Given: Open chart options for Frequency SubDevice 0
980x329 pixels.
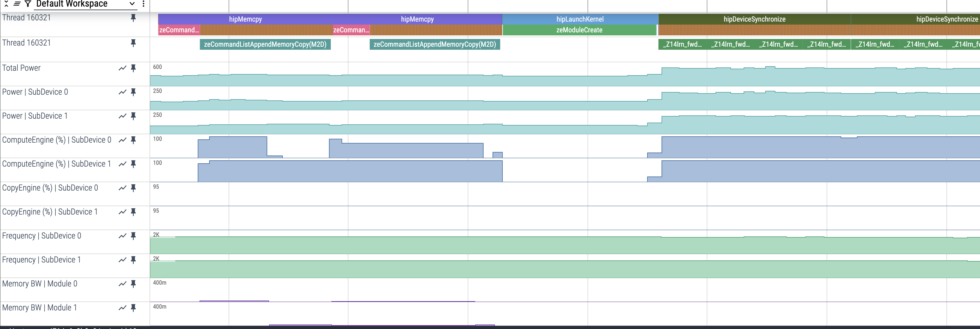Looking at the screenshot, I should pyautogui.click(x=122, y=236).
